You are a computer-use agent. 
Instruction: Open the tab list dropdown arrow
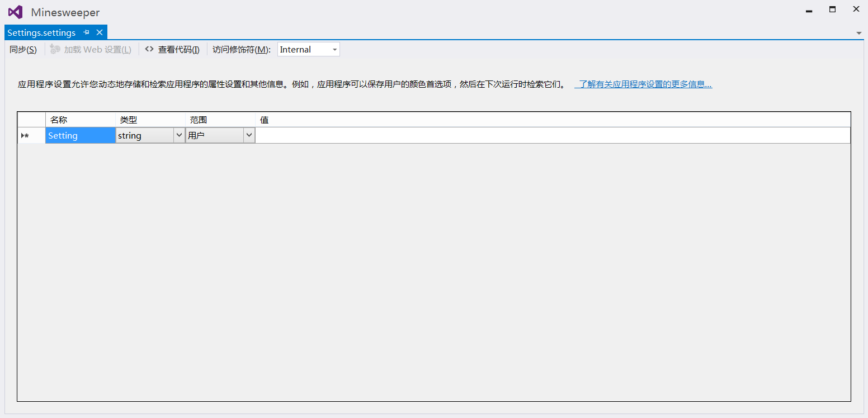point(859,34)
